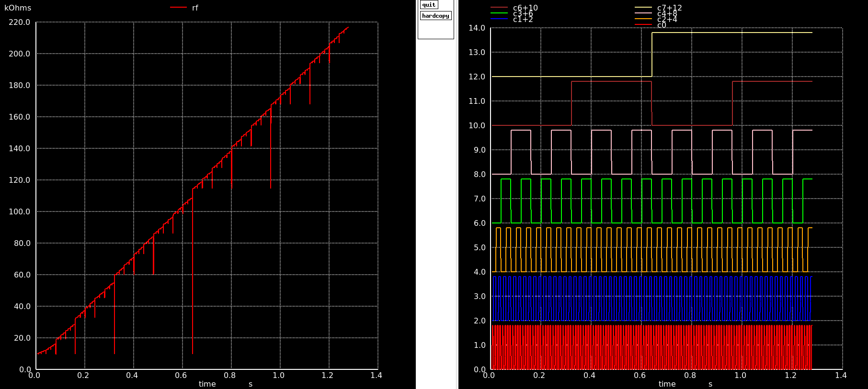Click the 140.0 y-axis tick label
This screenshot has width=868, height=389.
[19, 148]
